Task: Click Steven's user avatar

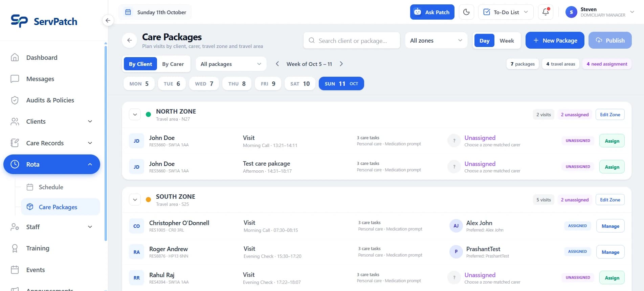Action: pyautogui.click(x=571, y=12)
